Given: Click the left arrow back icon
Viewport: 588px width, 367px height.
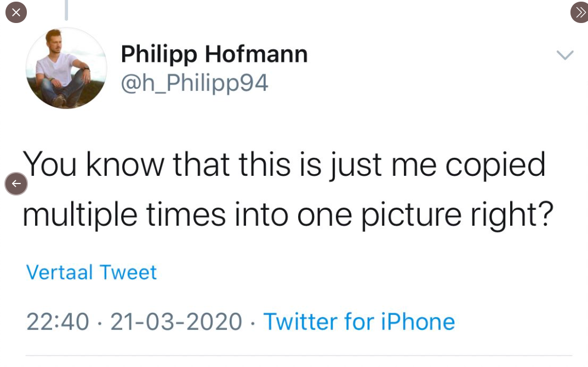Looking at the screenshot, I should click(16, 184).
